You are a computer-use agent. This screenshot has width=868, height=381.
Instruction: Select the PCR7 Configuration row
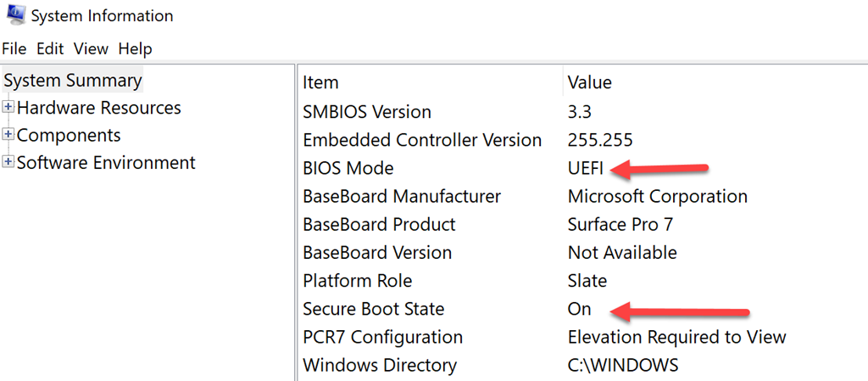382,337
